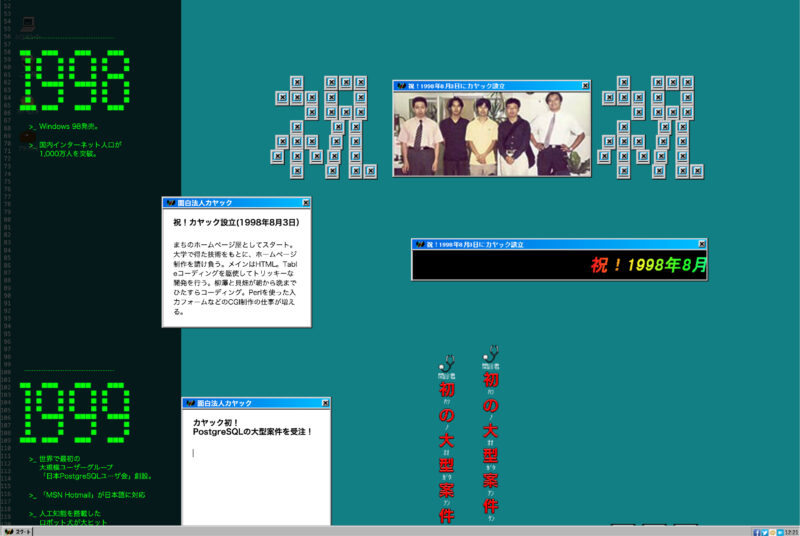
Task: Click the large green 1998 year heading
Action: [76, 80]
